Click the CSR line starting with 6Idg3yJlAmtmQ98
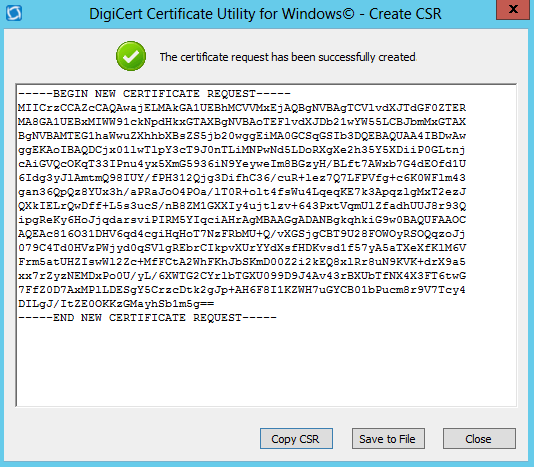534x467 pixels. pos(242,177)
